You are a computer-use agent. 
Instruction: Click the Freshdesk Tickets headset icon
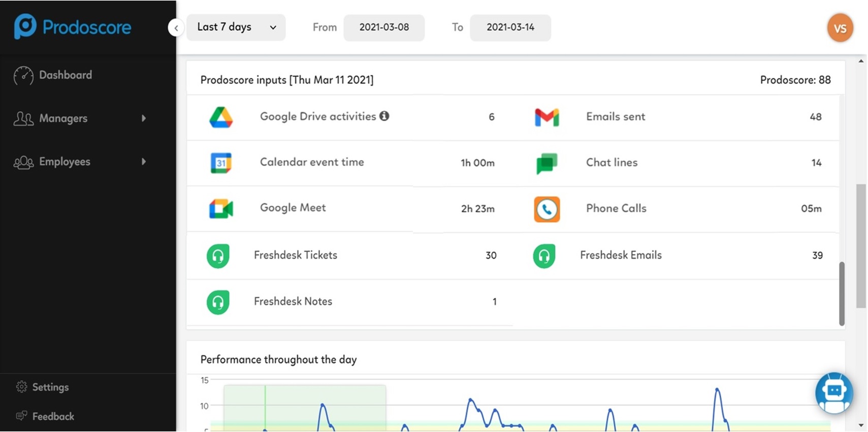click(x=218, y=256)
